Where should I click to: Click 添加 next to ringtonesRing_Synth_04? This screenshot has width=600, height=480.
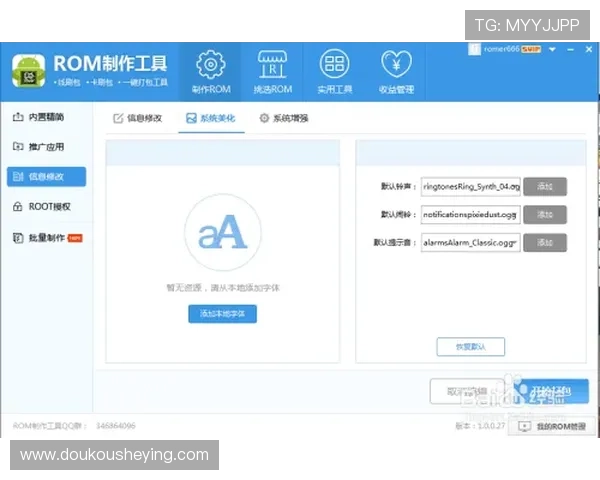point(545,186)
